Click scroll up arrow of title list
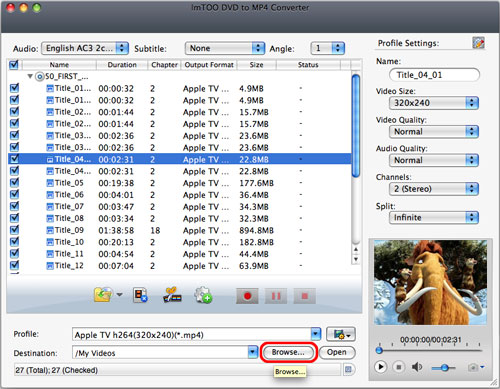Image resolution: width=500 pixels, height=389 pixels. coord(356,249)
